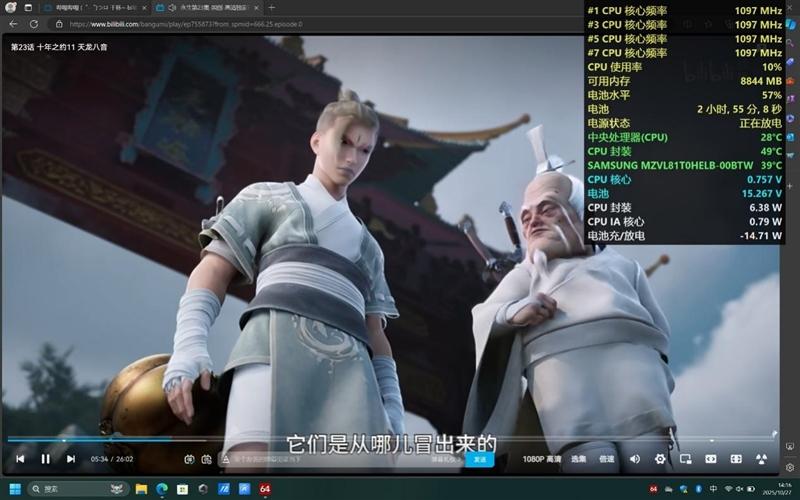Enable picture-in-picture mode
Viewport: 800px width, 500px height.
coord(686,459)
